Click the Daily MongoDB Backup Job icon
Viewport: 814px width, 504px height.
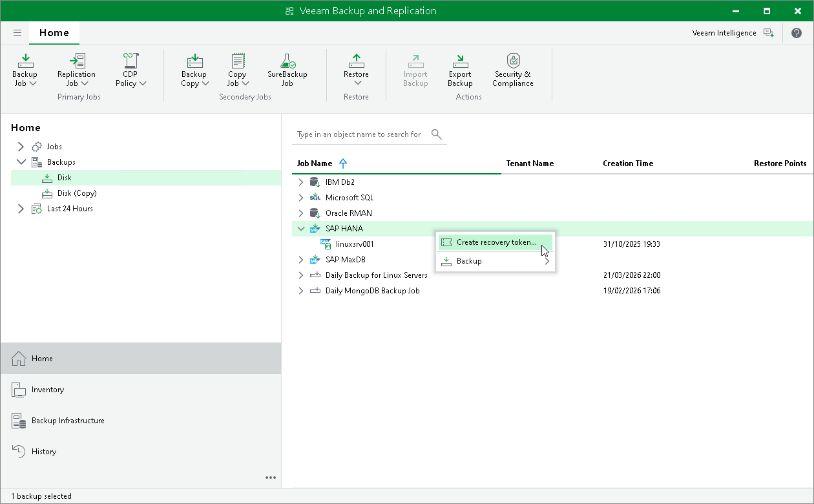(315, 291)
